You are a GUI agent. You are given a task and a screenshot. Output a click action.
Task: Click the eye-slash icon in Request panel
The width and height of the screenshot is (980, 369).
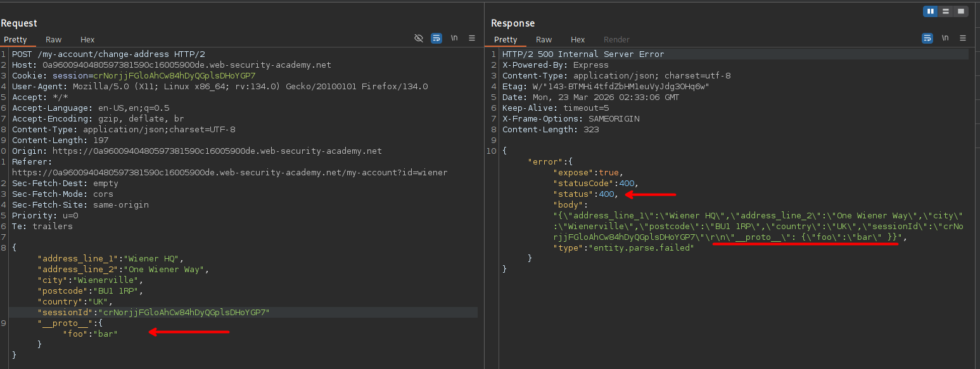click(x=419, y=39)
